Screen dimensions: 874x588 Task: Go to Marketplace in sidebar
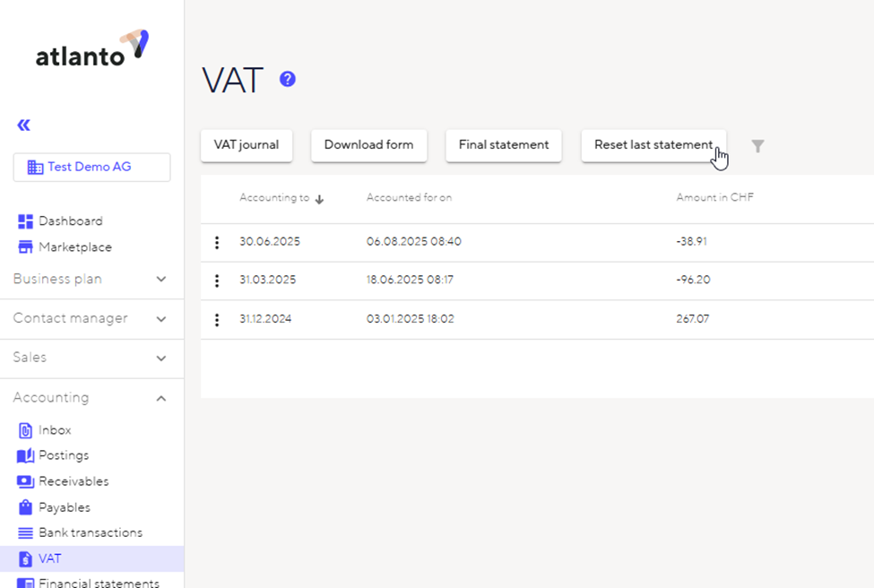[x=74, y=247]
